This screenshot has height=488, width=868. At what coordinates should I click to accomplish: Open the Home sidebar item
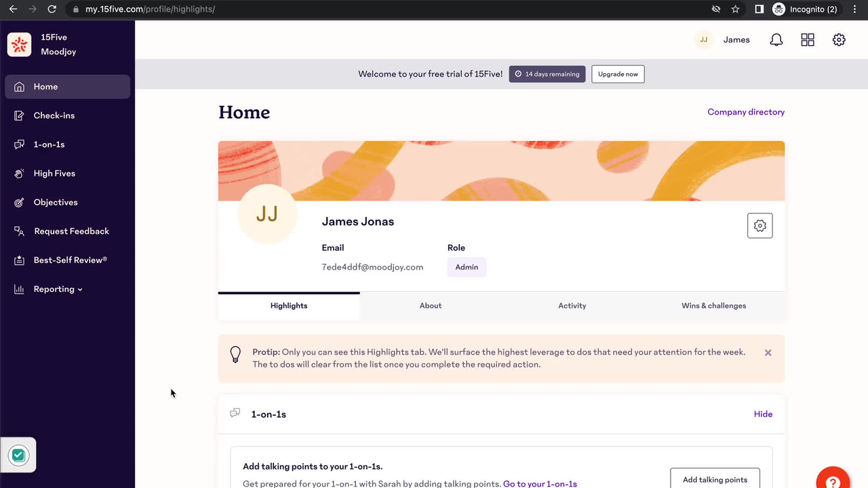(67, 87)
